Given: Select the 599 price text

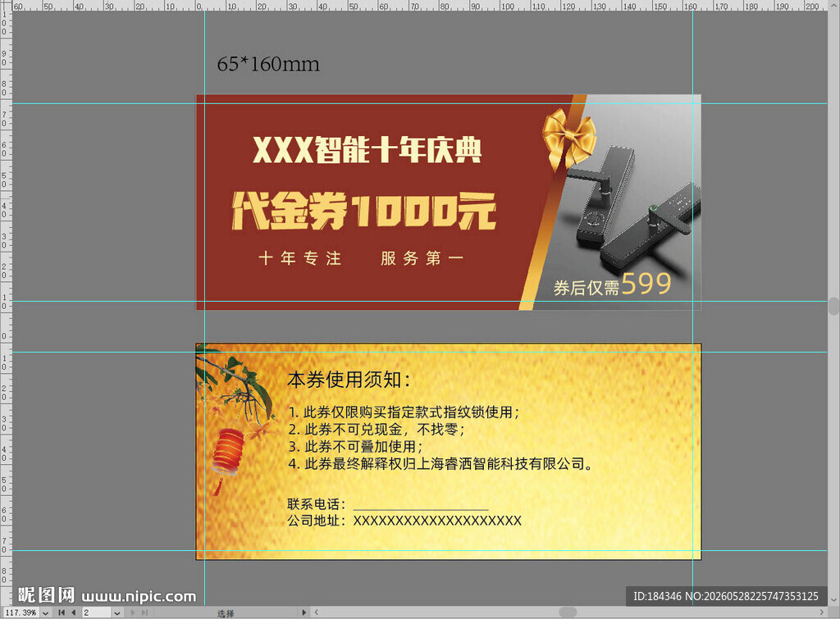Looking at the screenshot, I should tap(646, 283).
